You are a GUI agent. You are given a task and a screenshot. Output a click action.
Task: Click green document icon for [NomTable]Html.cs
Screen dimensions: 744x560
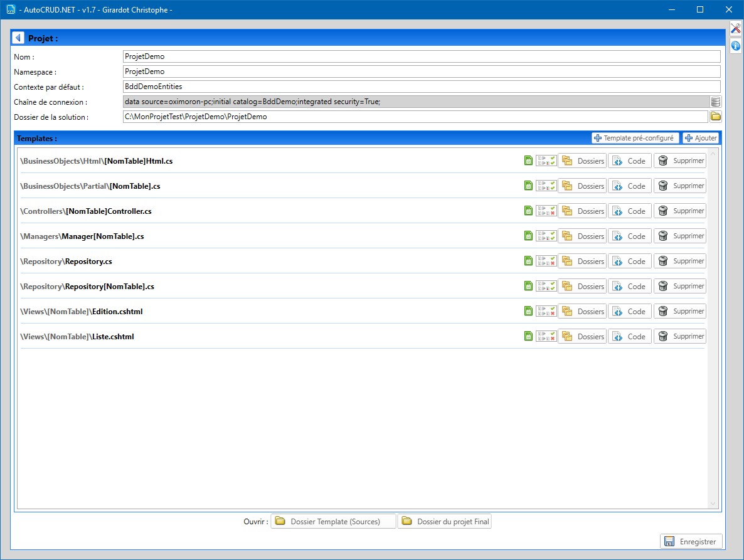(528, 161)
